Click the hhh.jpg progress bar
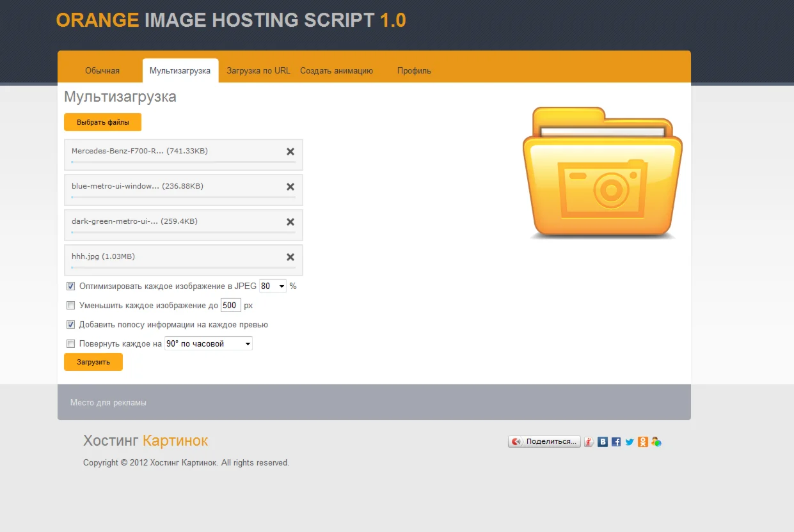Image resolution: width=794 pixels, height=532 pixels. (184, 268)
